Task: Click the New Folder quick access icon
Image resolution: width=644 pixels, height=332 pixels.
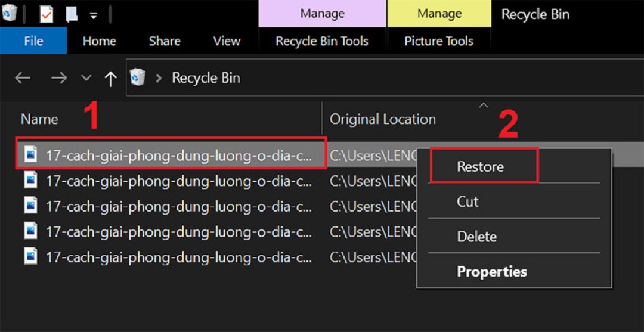Action: coord(72,15)
